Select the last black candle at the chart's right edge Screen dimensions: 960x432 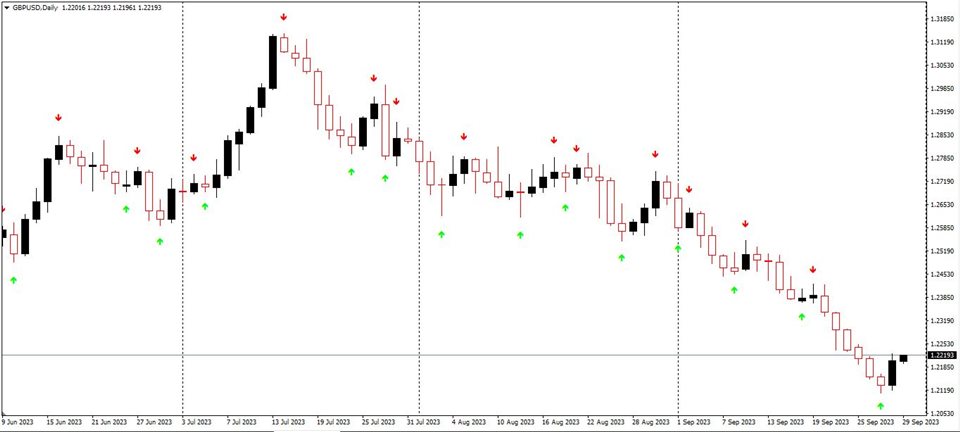pos(904,359)
